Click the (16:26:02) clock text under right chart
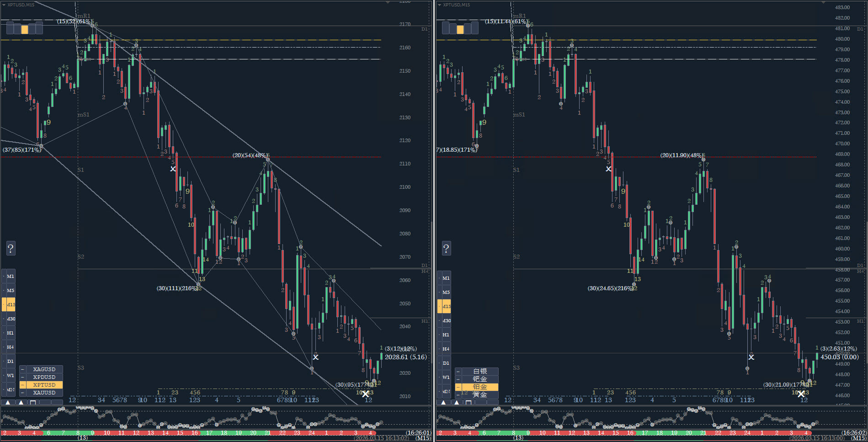The height and width of the screenshot is (442, 868). pyautogui.click(x=854, y=433)
